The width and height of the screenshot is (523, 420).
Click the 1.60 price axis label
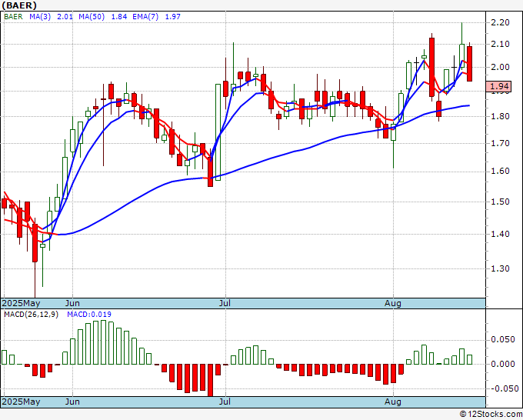tap(501, 171)
